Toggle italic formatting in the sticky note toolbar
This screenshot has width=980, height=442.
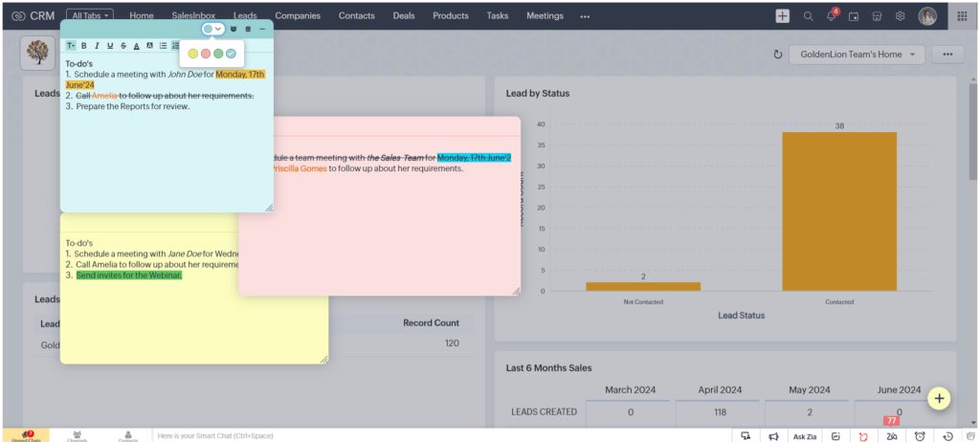pyautogui.click(x=97, y=46)
